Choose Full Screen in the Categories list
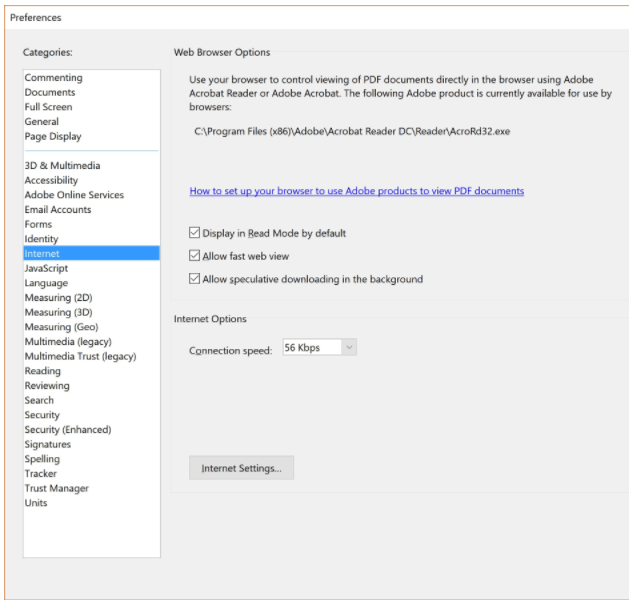 coord(49,107)
